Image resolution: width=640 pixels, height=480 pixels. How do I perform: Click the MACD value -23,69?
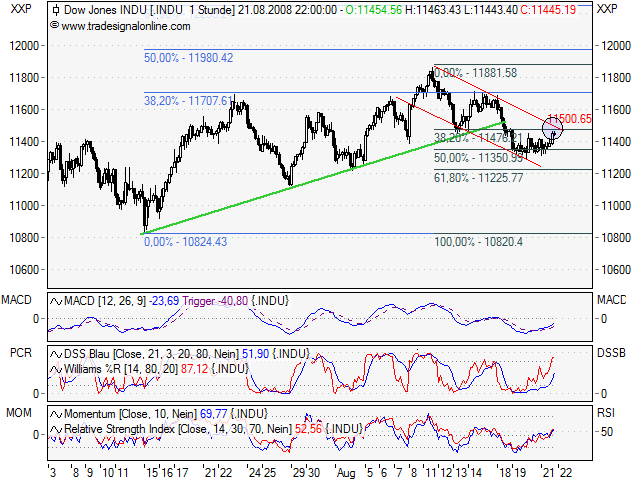coord(164,301)
